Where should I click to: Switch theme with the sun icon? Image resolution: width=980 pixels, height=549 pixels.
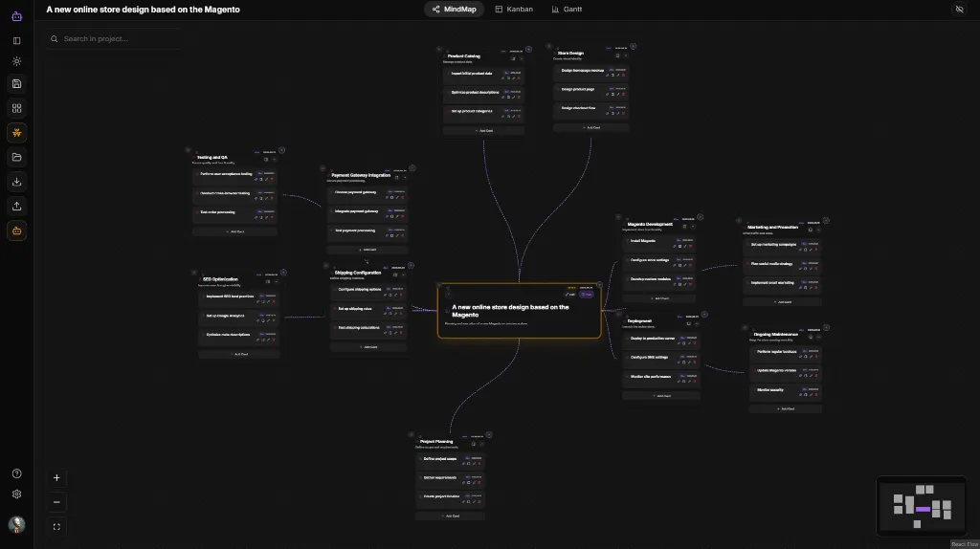tap(17, 61)
